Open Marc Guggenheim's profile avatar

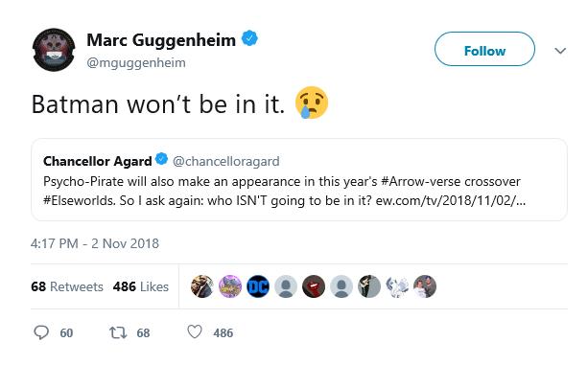(54, 50)
